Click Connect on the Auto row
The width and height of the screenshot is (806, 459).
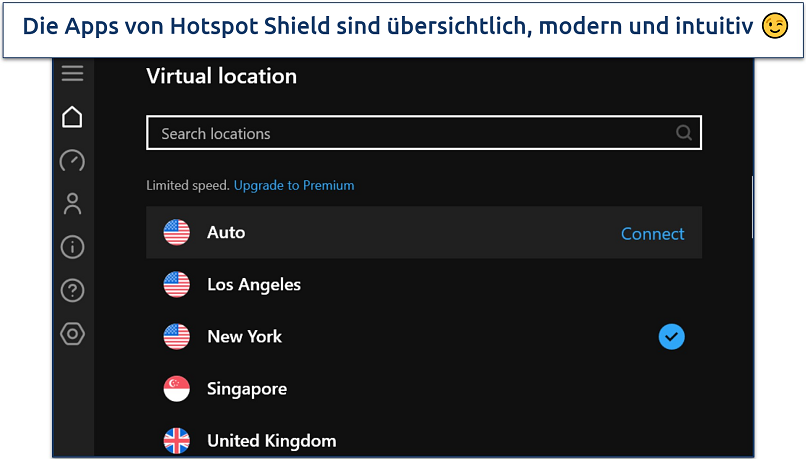652,233
